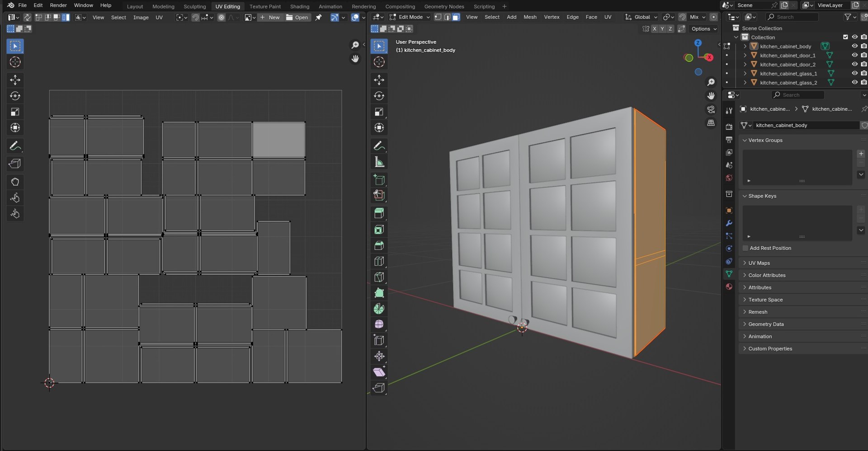Click the New image button
This screenshot has height=451, width=868.
click(270, 17)
